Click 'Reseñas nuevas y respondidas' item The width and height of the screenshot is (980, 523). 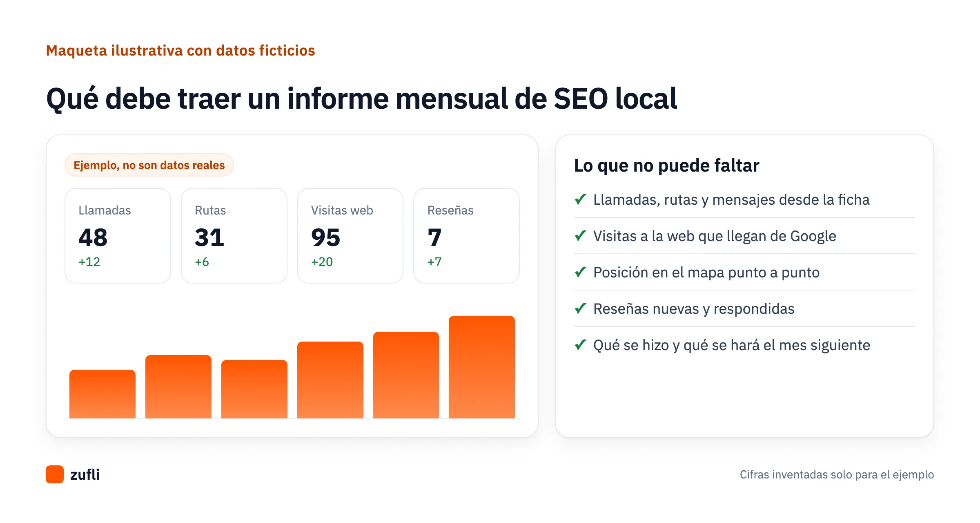694,309
